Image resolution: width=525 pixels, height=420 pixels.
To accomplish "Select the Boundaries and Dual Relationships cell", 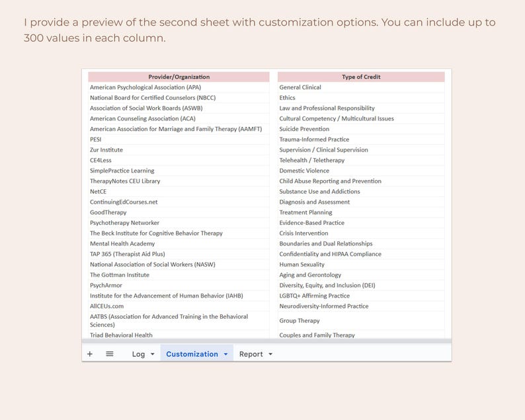I will coord(361,243).
